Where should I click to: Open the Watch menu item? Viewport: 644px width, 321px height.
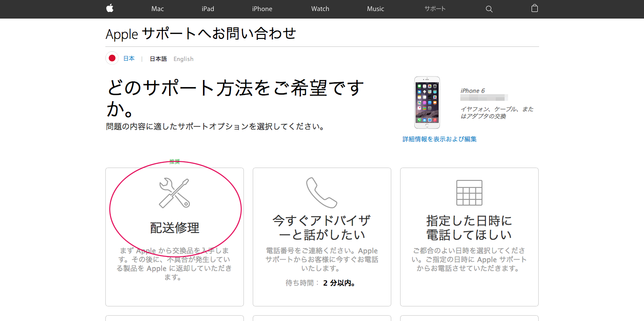[320, 9]
